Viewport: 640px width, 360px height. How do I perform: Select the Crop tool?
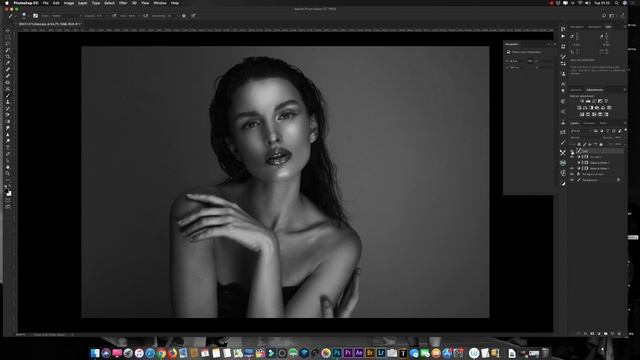(8, 56)
